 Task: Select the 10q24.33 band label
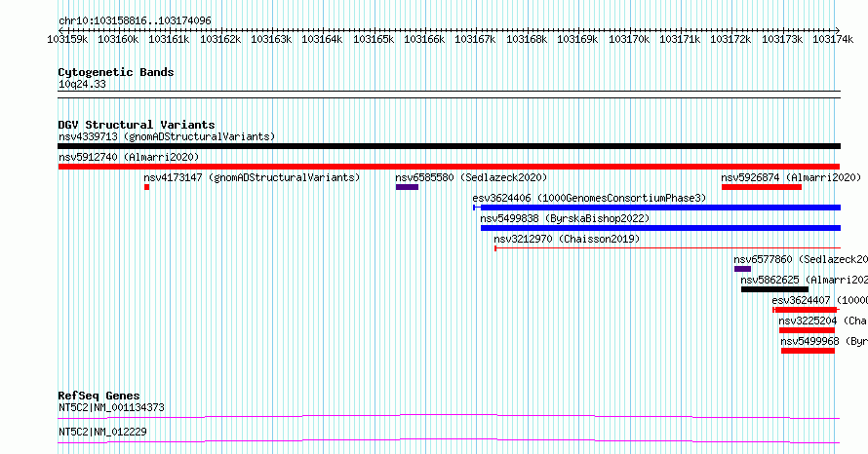[82, 84]
